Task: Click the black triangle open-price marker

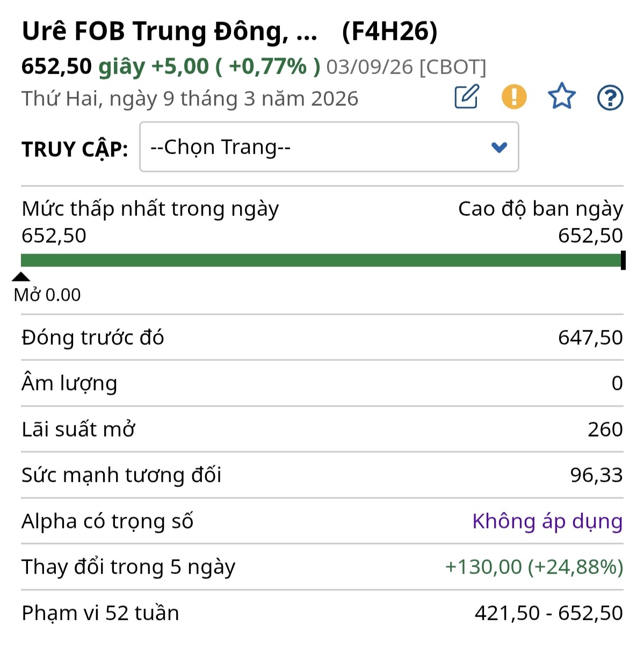Action: point(21,277)
